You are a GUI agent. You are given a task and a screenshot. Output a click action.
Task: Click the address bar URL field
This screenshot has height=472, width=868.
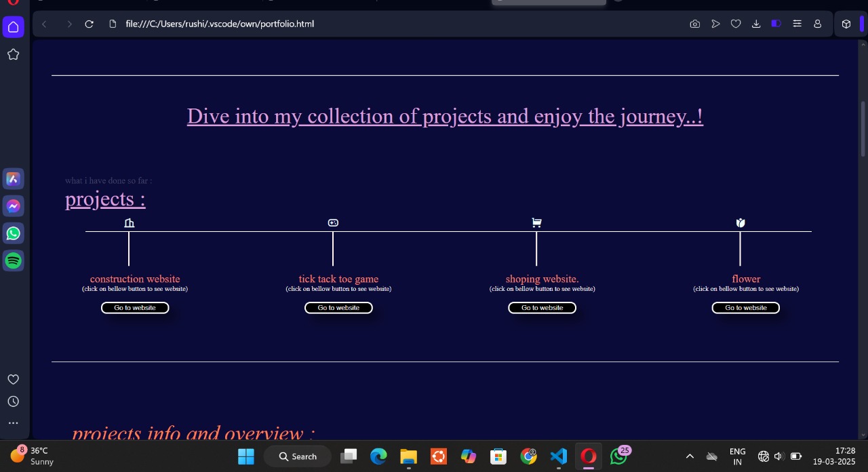point(400,24)
